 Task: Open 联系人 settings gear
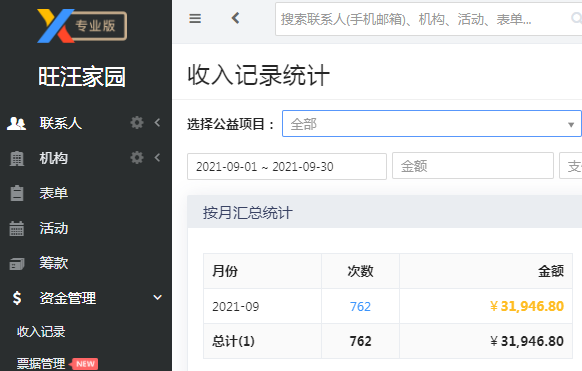coord(137,122)
